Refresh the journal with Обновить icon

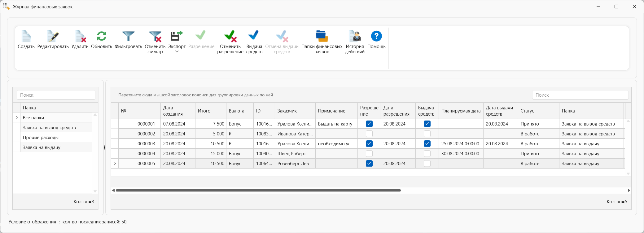[101, 36]
